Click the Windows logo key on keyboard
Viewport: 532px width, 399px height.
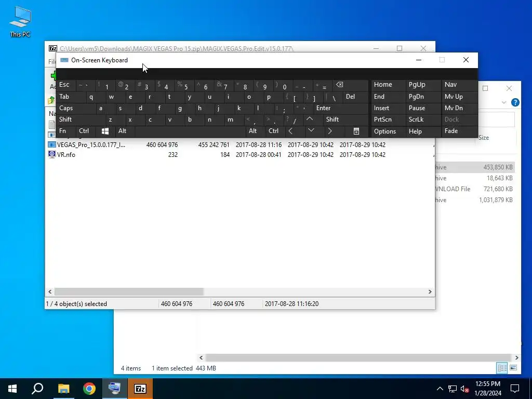tap(105, 131)
